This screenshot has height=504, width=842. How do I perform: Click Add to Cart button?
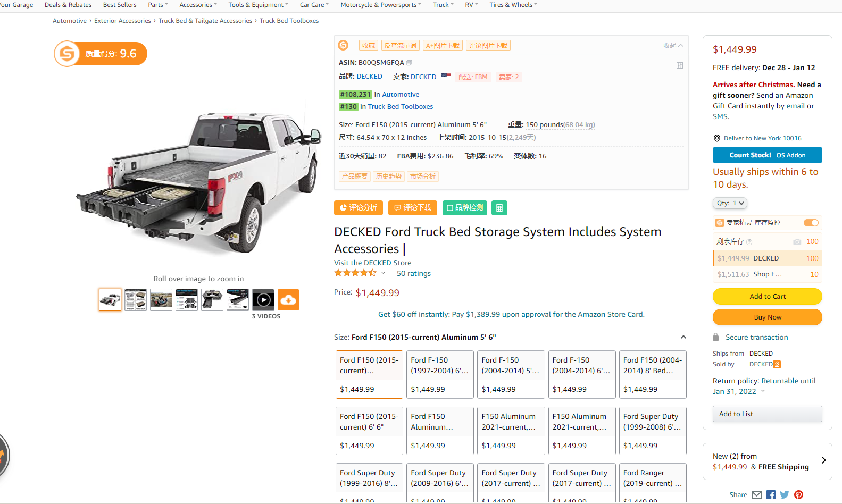768,296
